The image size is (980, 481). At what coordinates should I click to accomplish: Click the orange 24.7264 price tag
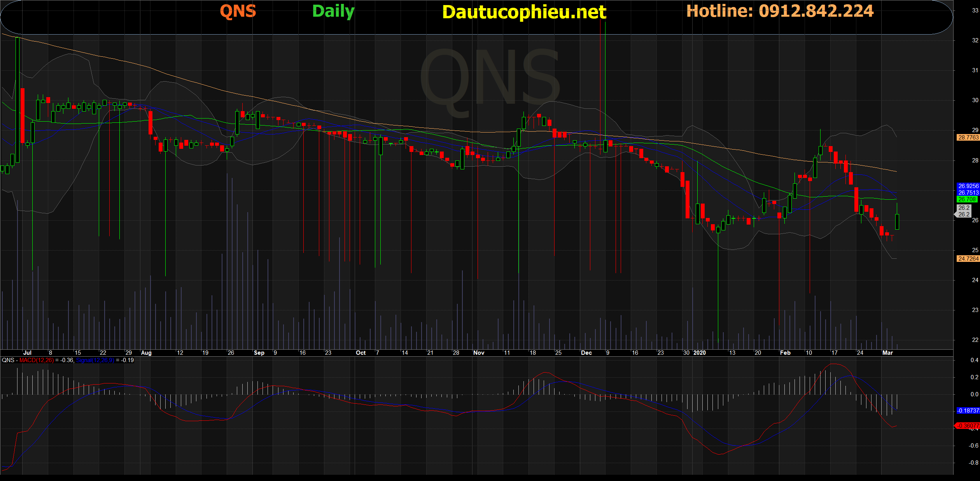(968, 258)
